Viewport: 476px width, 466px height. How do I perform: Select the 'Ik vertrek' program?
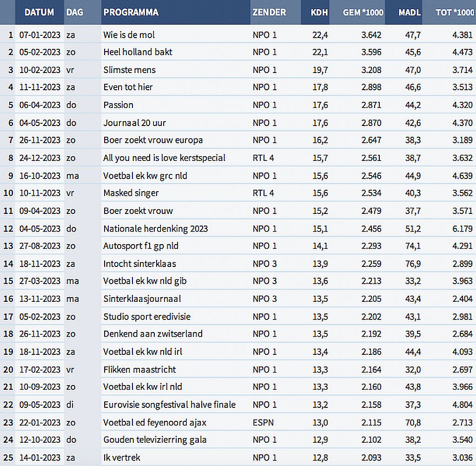[122, 458]
